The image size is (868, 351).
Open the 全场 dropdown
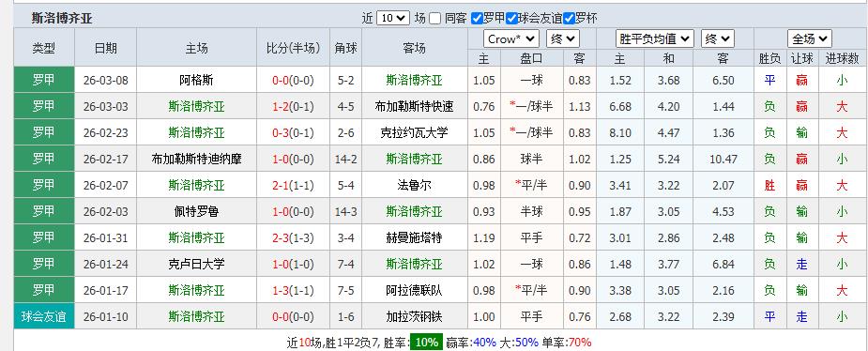(810, 39)
